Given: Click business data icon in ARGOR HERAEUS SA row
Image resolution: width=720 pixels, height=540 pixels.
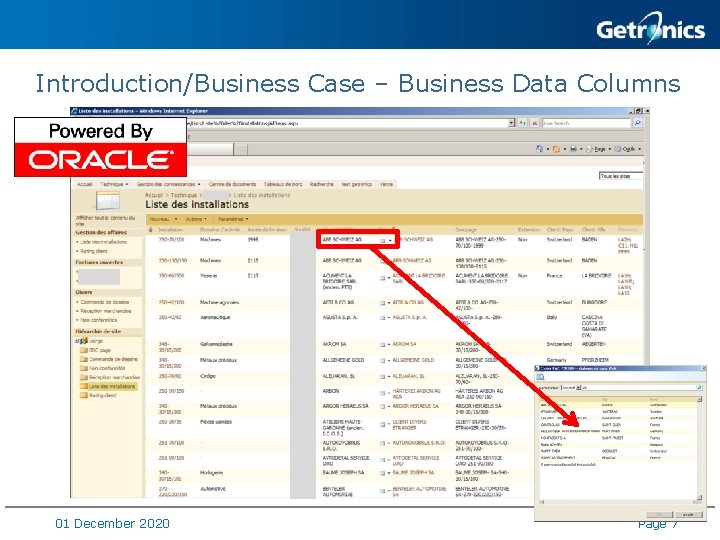Looking at the screenshot, I should point(382,407).
